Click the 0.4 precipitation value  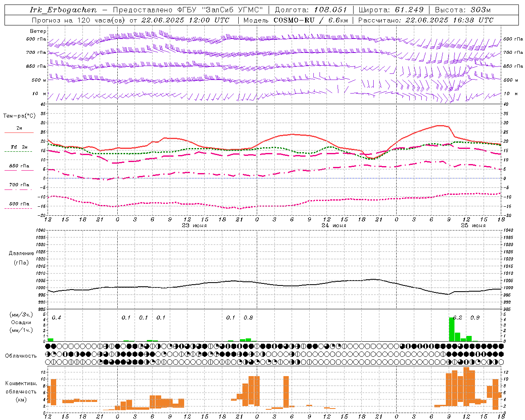pyautogui.click(x=56, y=317)
